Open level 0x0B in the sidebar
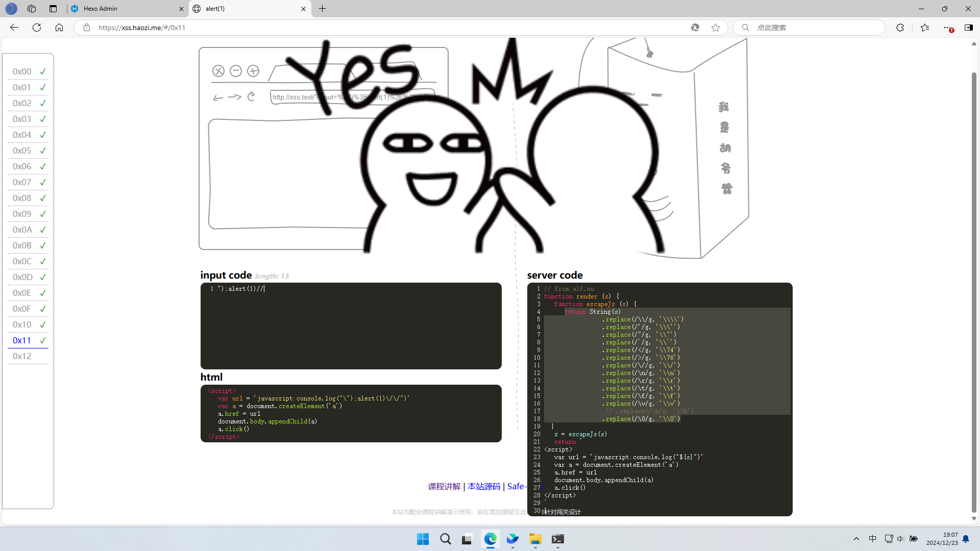Image resolution: width=980 pixels, height=551 pixels. pos(28,245)
